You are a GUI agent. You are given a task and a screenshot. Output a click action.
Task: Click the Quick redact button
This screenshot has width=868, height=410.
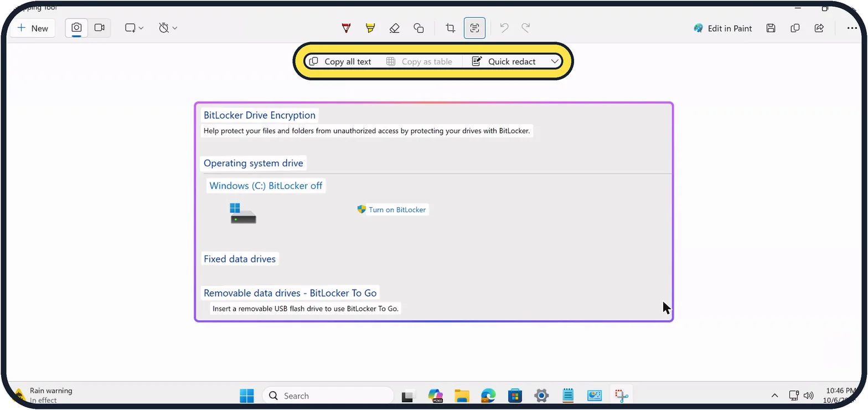pos(504,61)
